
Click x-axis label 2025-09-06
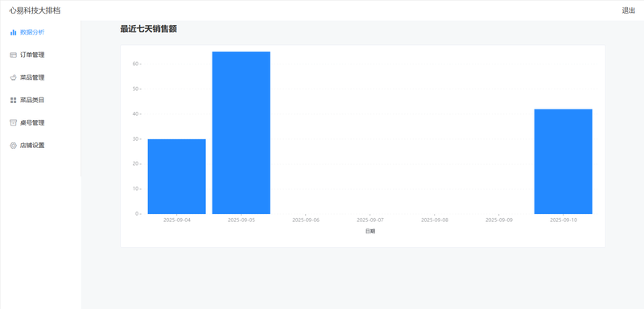(306, 220)
